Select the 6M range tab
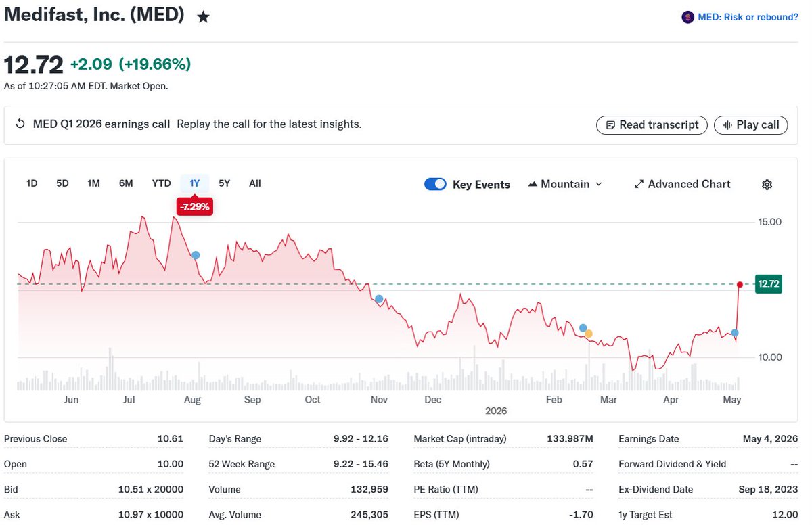Screen dimensions: 812x525 click(x=126, y=183)
